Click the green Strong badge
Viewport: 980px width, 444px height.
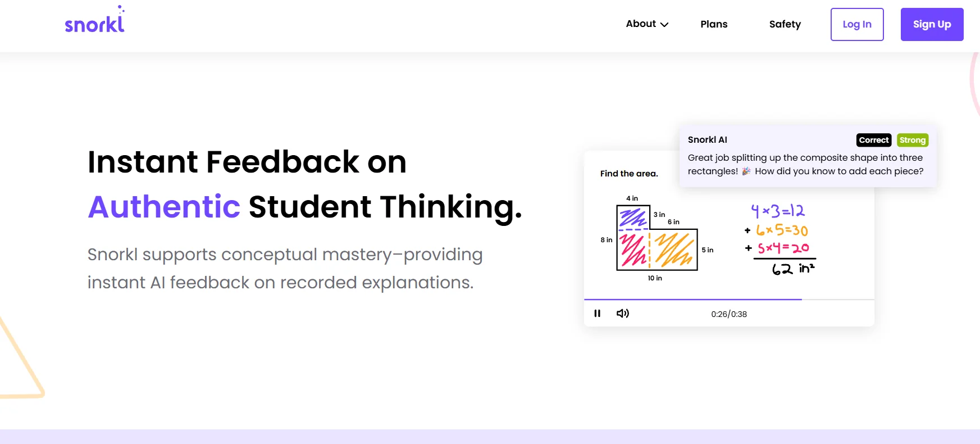[912, 140]
